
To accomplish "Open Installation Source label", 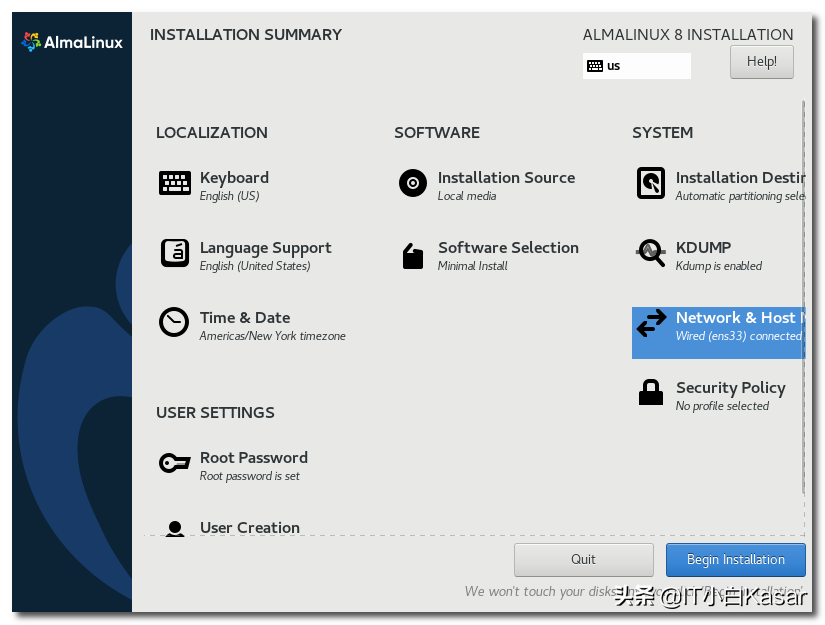I will coord(506,178).
